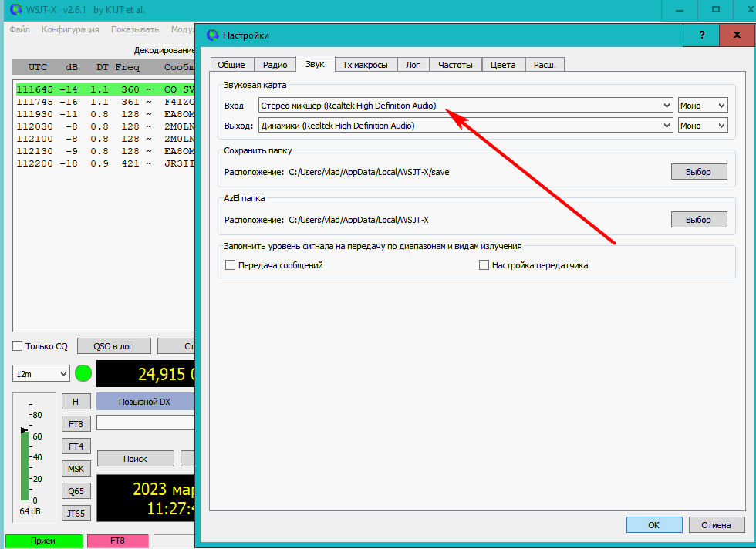Select the FT4 mode button

(x=76, y=446)
